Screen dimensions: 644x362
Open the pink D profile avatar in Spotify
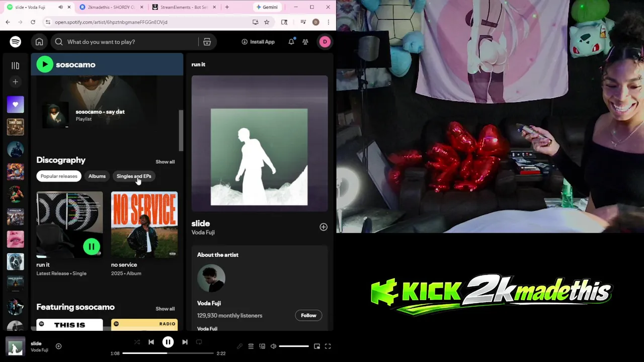(x=325, y=42)
